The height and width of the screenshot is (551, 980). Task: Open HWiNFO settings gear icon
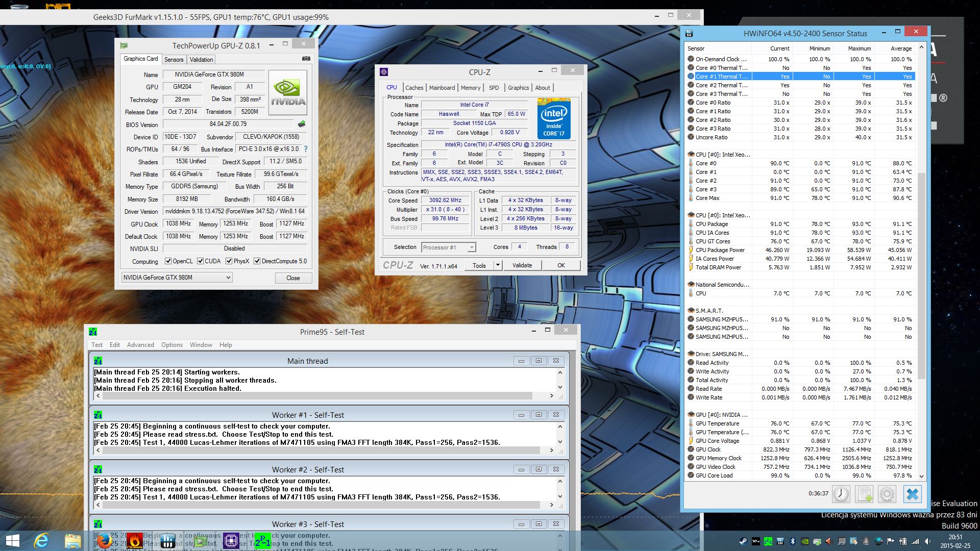(887, 494)
